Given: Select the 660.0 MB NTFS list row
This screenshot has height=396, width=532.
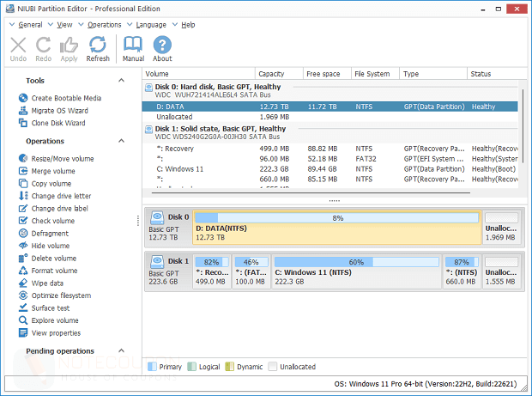Looking at the screenshot, I should 329,180.
